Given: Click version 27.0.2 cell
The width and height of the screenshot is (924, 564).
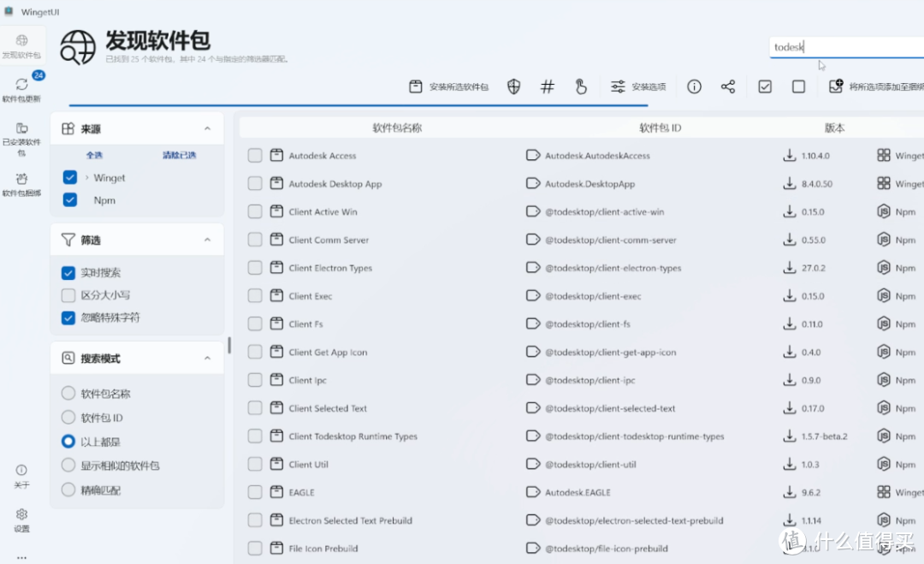Looking at the screenshot, I should pyautogui.click(x=814, y=268).
